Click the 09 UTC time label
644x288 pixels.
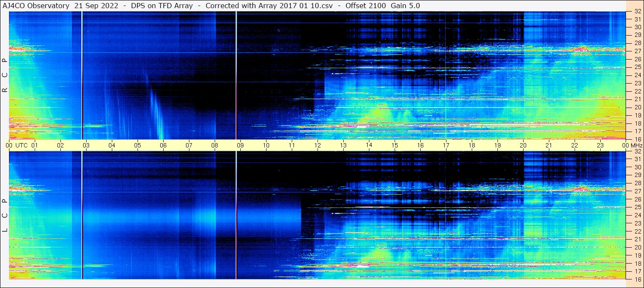[x=240, y=145]
